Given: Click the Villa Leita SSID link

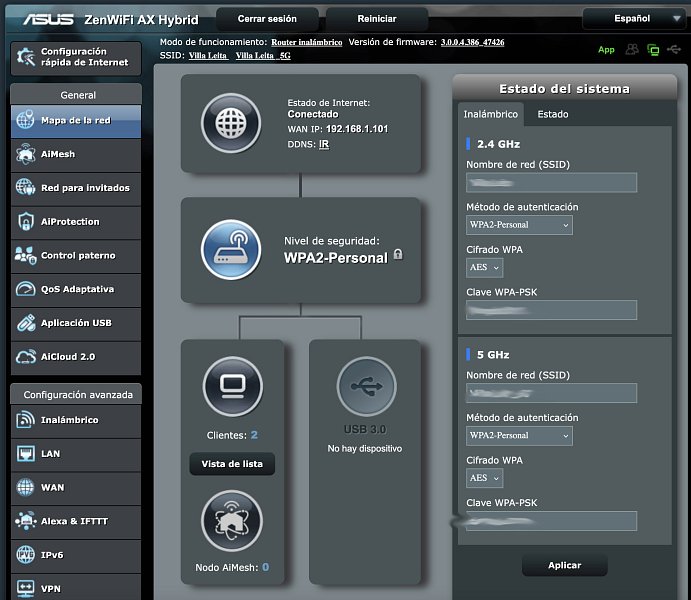Looking at the screenshot, I should 208,56.
